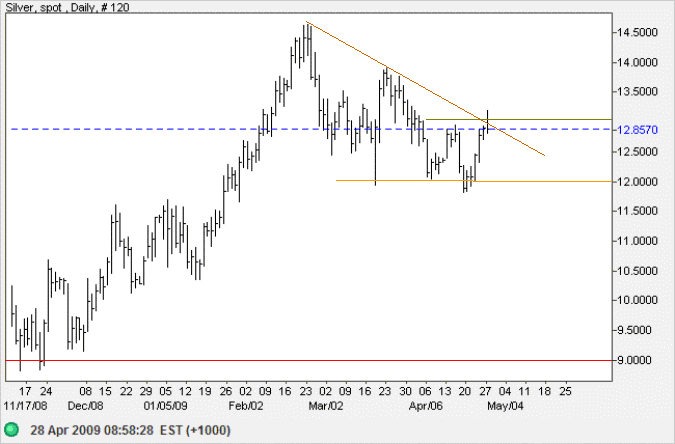The width and height of the screenshot is (675, 444).
Task: Click the Dec/08 date axis label
Action: pyautogui.click(x=86, y=406)
